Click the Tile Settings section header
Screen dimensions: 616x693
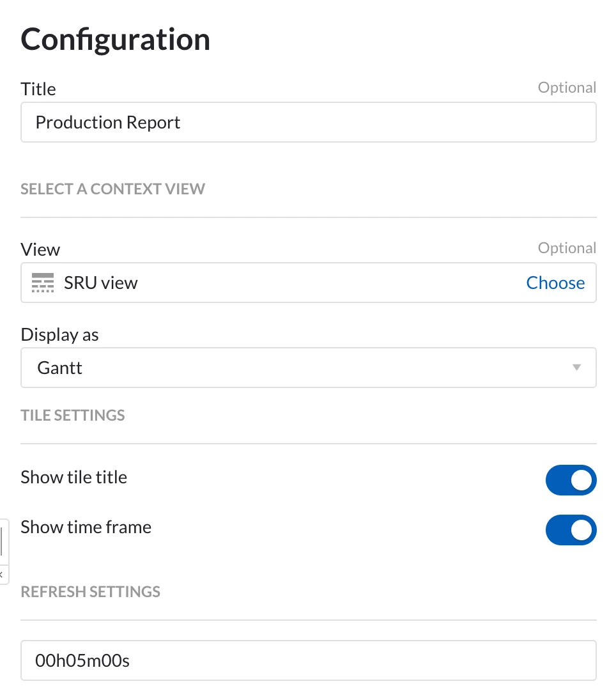(73, 416)
